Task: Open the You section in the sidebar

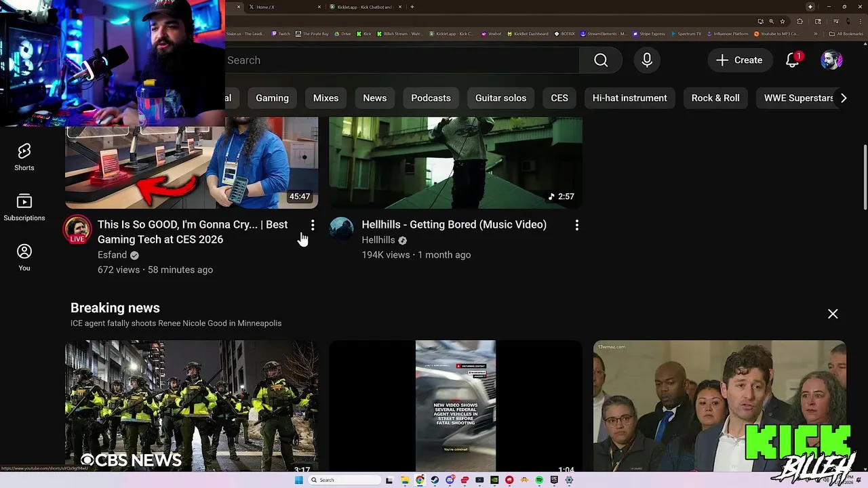Action: coord(24,258)
